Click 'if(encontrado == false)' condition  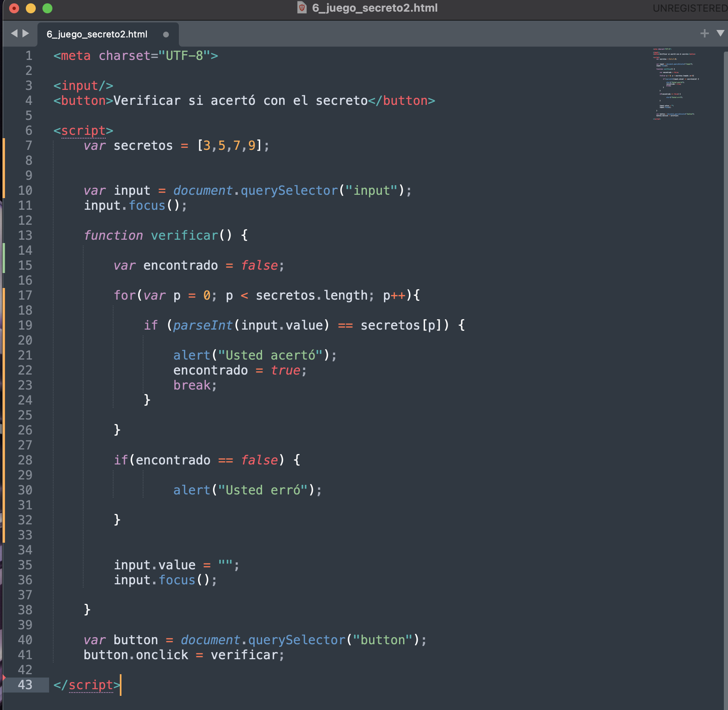coord(199,460)
